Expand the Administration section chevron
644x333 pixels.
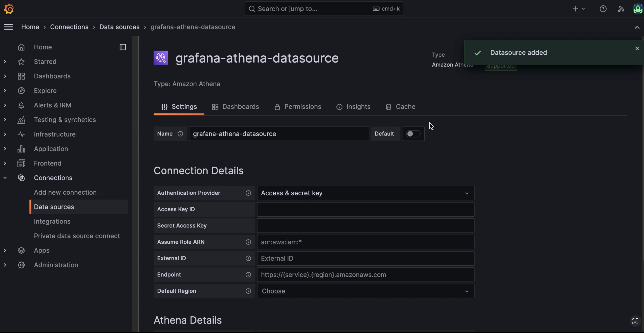[x=5, y=265]
